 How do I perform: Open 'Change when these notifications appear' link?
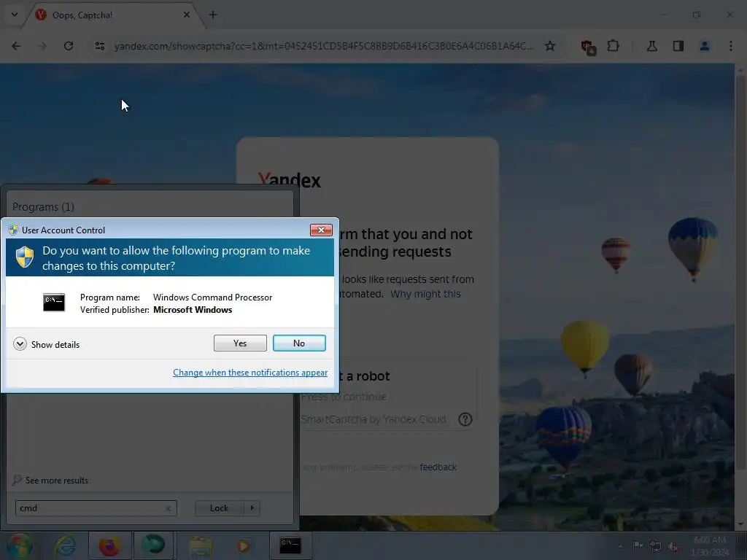(250, 373)
